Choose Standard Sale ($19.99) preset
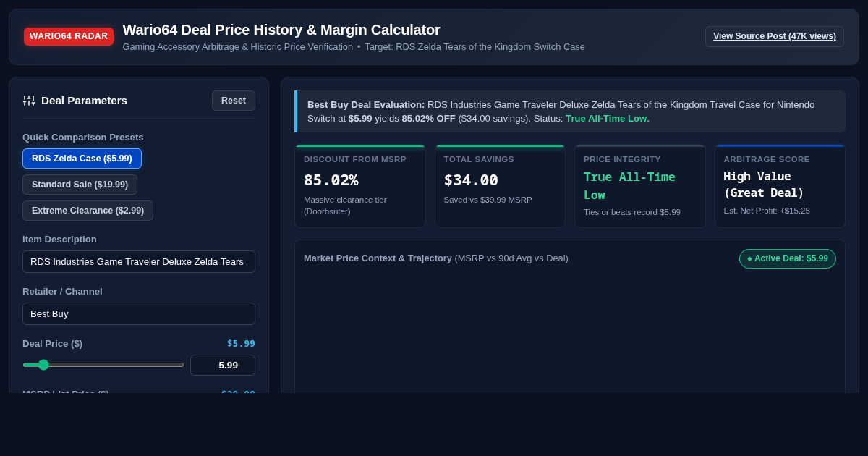The height and width of the screenshot is (456, 868). 80,185
